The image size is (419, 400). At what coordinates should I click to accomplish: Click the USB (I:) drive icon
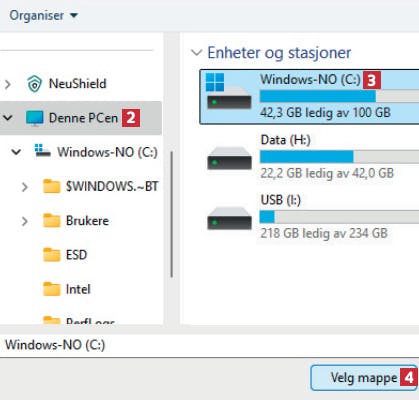click(229, 219)
